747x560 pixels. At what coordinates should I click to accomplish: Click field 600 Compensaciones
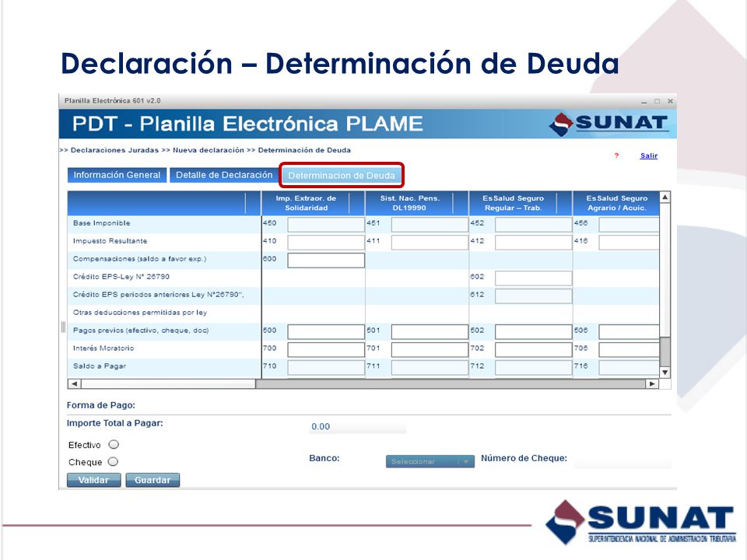326,260
